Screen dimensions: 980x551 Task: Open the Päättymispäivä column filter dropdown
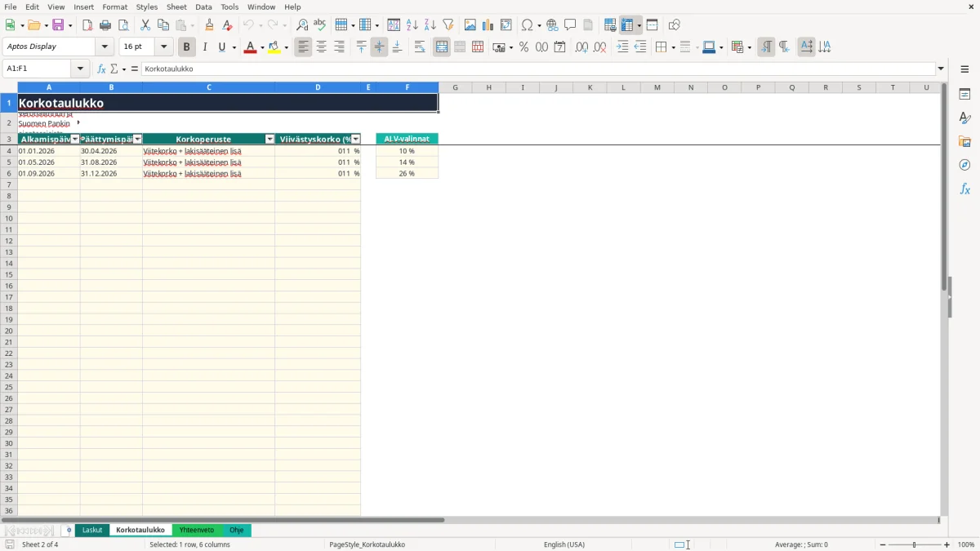137,140
